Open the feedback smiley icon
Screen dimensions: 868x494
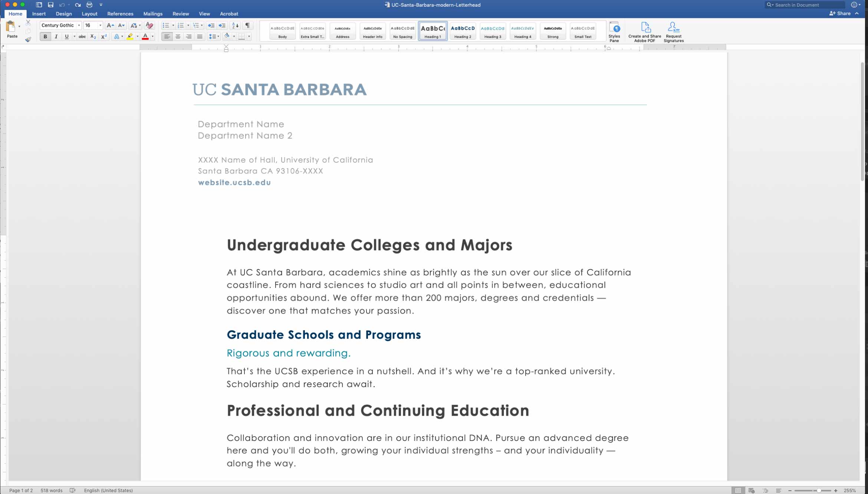tap(854, 5)
